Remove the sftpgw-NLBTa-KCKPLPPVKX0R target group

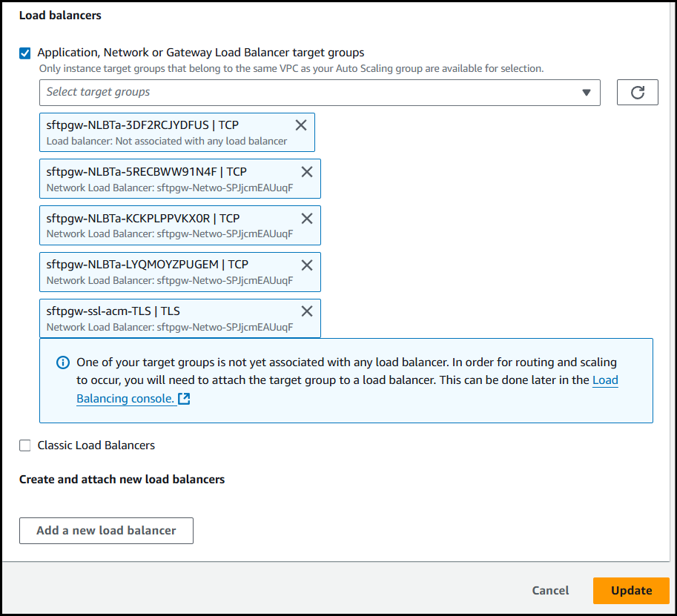[x=307, y=219]
